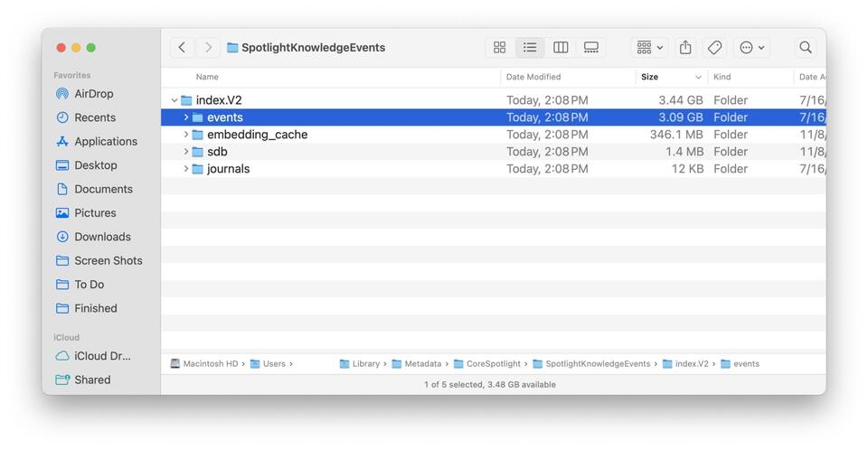
Task: Expand the events folder
Action: tap(186, 117)
